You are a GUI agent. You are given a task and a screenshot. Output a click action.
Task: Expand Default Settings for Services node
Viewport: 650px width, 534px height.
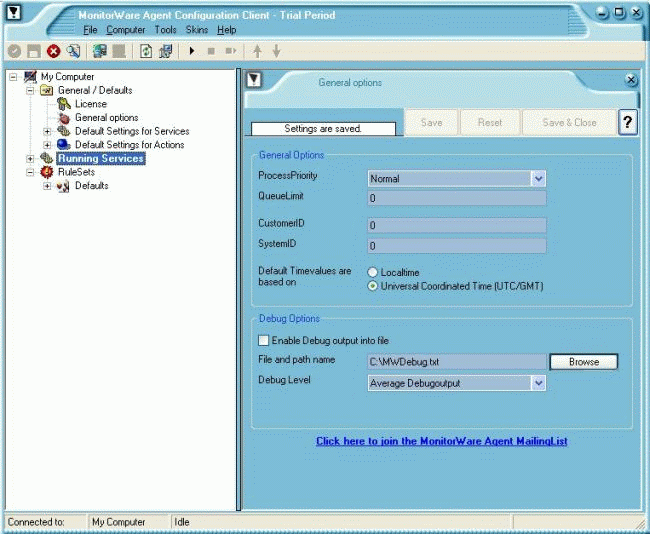pos(46,131)
